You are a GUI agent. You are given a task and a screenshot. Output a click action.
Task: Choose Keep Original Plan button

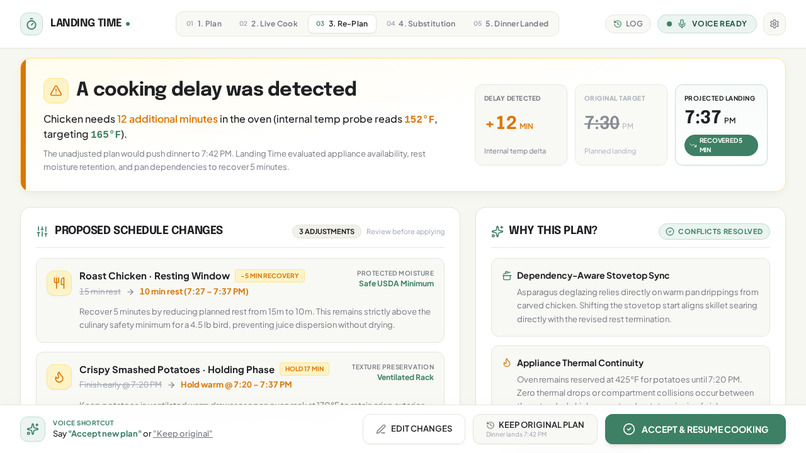535,429
